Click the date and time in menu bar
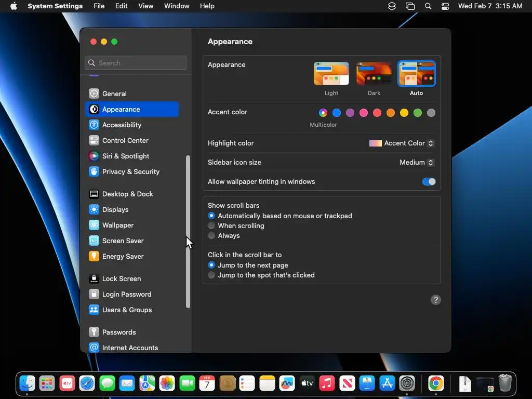This screenshot has height=399, width=532. pyautogui.click(x=490, y=6)
